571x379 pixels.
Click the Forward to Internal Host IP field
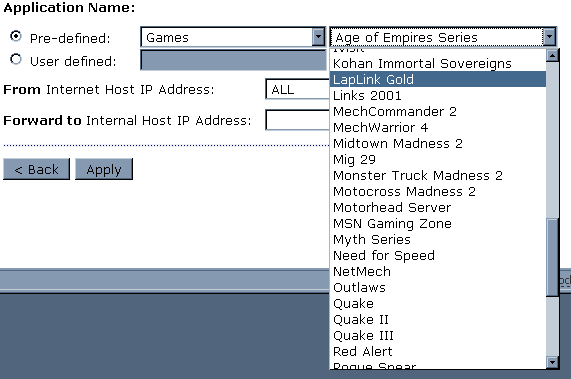tap(298, 120)
